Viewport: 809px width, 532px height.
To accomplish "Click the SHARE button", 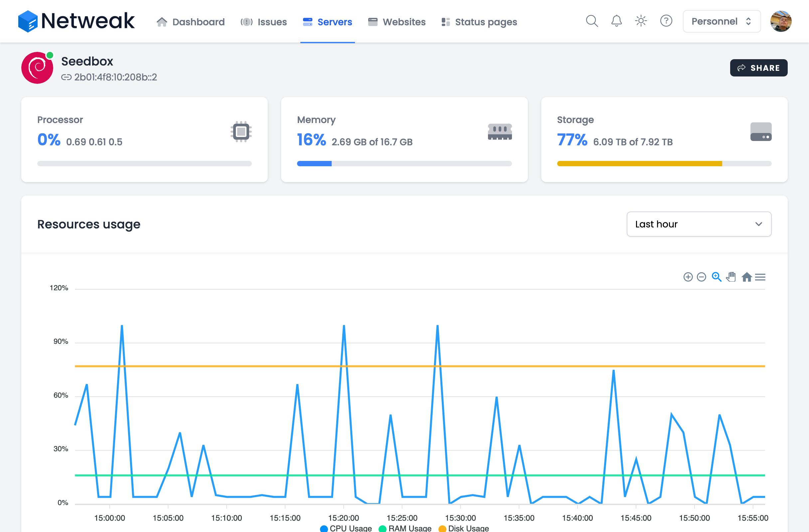I will coord(759,67).
